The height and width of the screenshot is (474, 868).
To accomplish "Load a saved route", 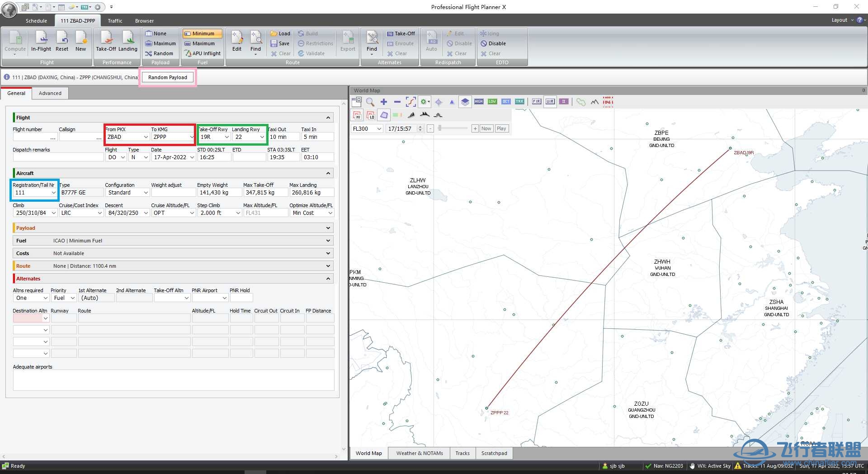I will (280, 33).
